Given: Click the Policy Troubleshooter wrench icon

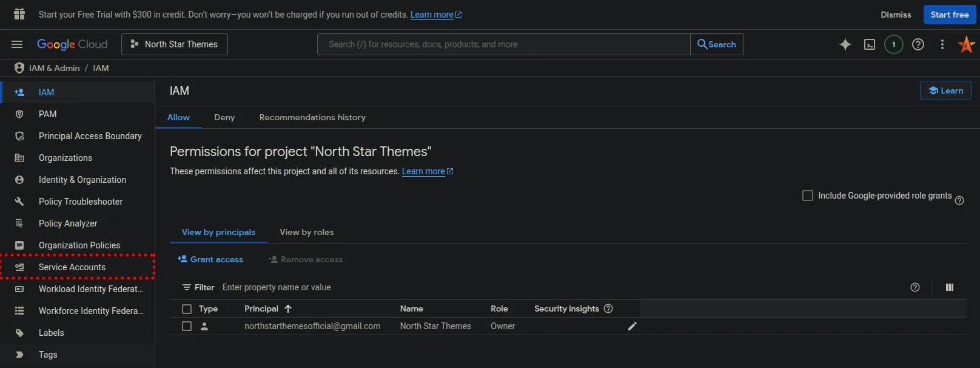Looking at the screenshot, I should tap(19, 202).
